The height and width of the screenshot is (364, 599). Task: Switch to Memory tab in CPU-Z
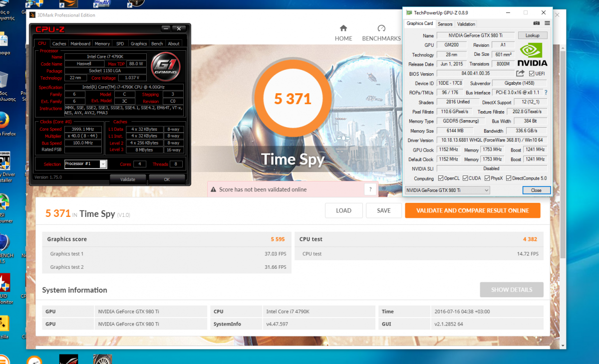click(102, 44)
